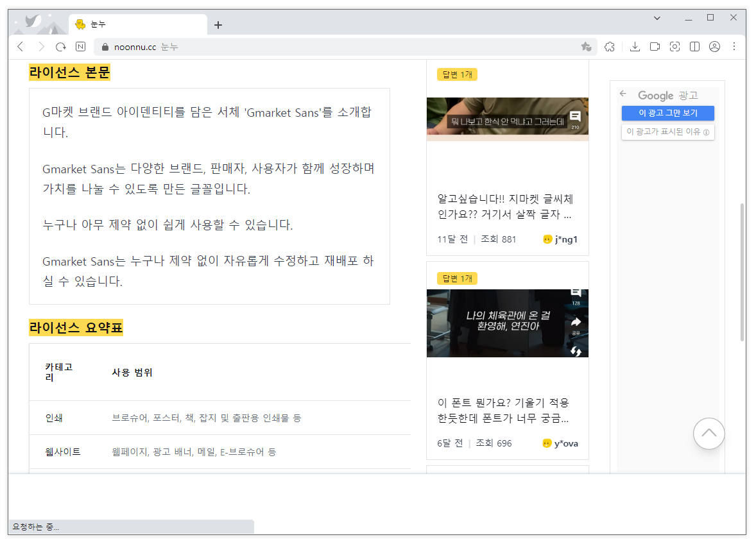The width and height of the screenshot is (756, 544).
Task: Reload the noonnu.cc page
Action: coord(61,47)
